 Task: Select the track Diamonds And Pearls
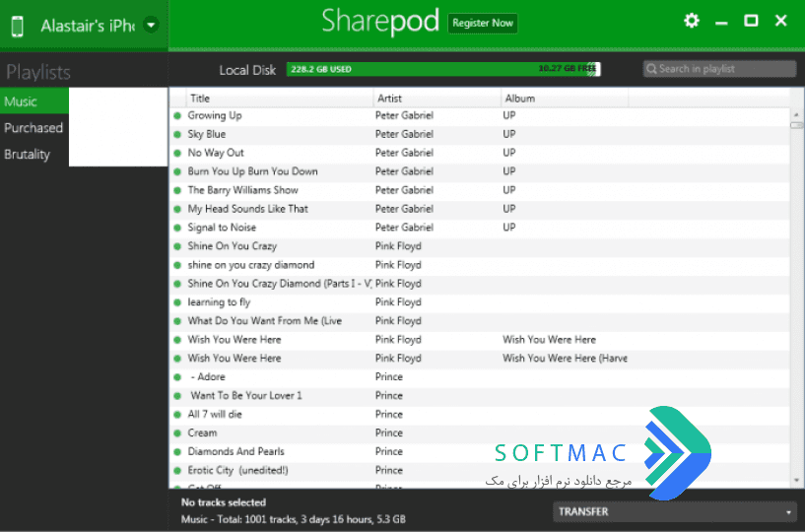coord(236,451)
